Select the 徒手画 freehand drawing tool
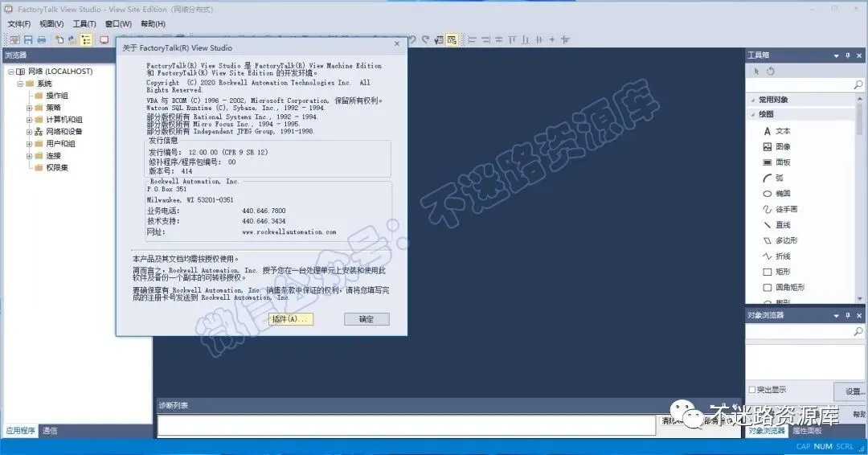The image size is (868, 455). (x=780, y=209)
